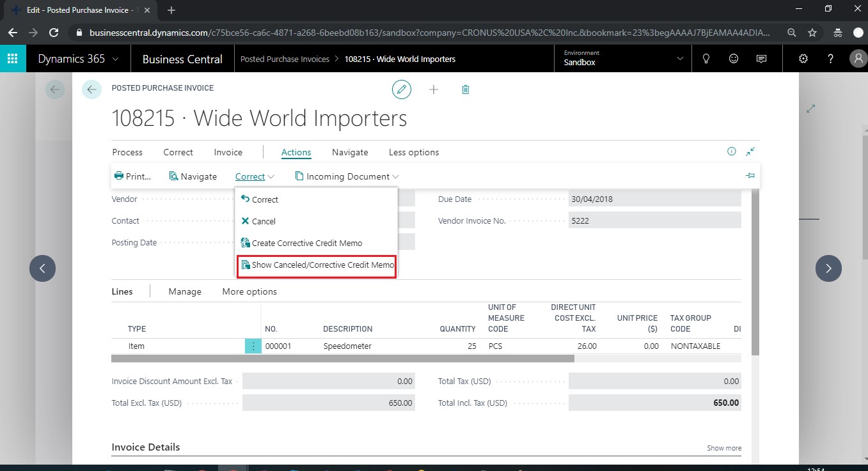Click Show more in Invoice Details
Viewport: 868px width, 471px height.
(724, 448)
